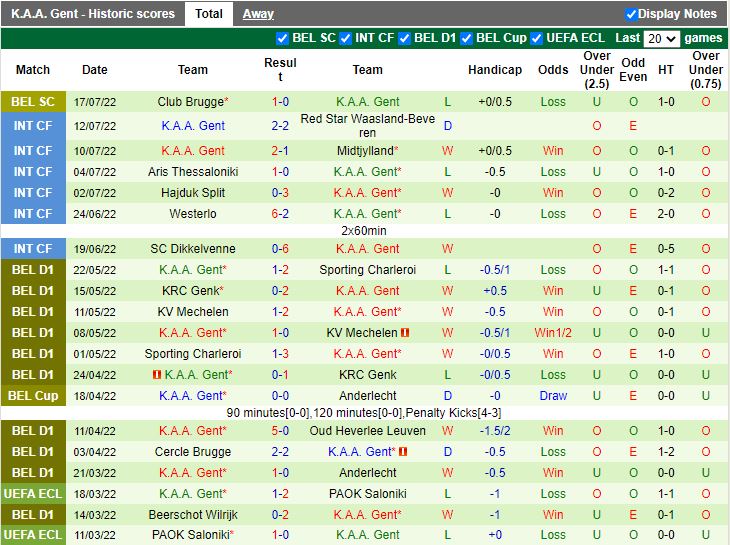Screen dimensions: 730x545
Task: Select the BEL SC match label on 17/07/22
Action: pos(33,102)
